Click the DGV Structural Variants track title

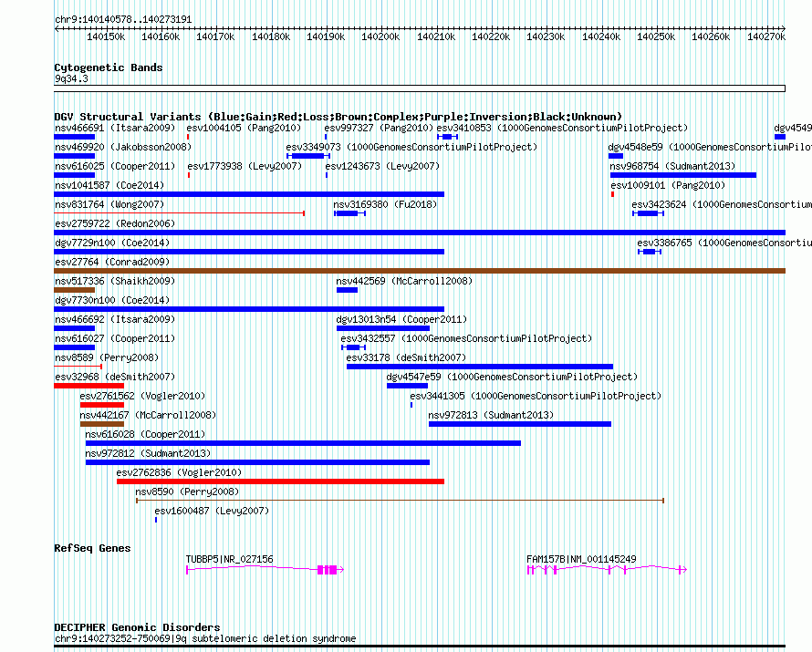pyautogui.click(x=338, y=117)
